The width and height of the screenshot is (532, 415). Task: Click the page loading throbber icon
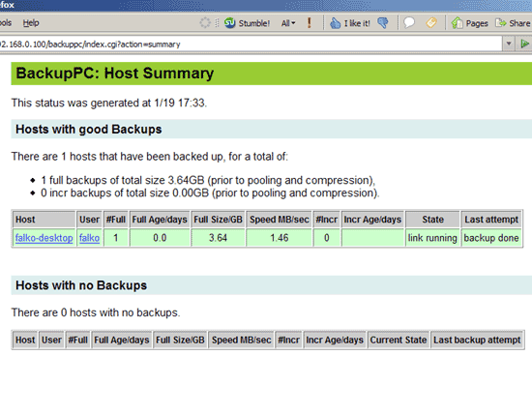tap(205, 23)
